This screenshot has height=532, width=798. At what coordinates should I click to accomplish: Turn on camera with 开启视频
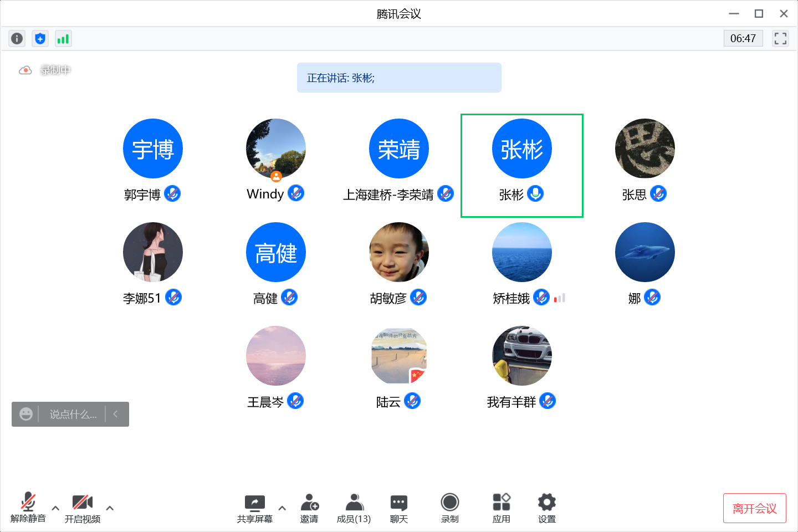pyautogui.click(x=83, y=508)
